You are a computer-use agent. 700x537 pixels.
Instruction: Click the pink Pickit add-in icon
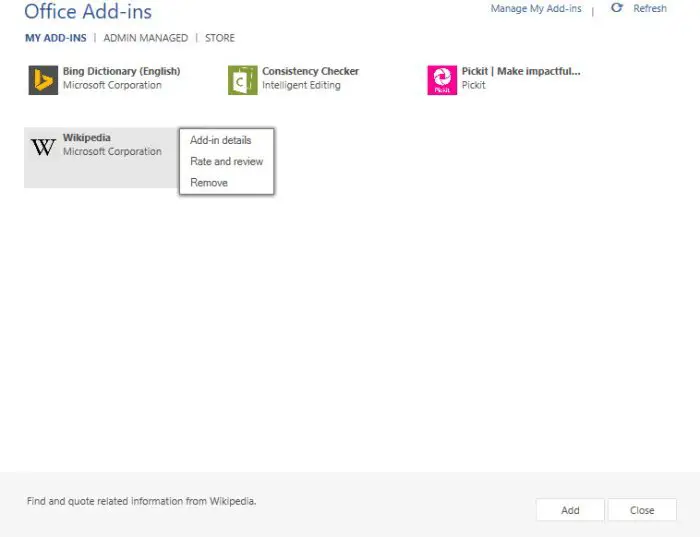442,80
